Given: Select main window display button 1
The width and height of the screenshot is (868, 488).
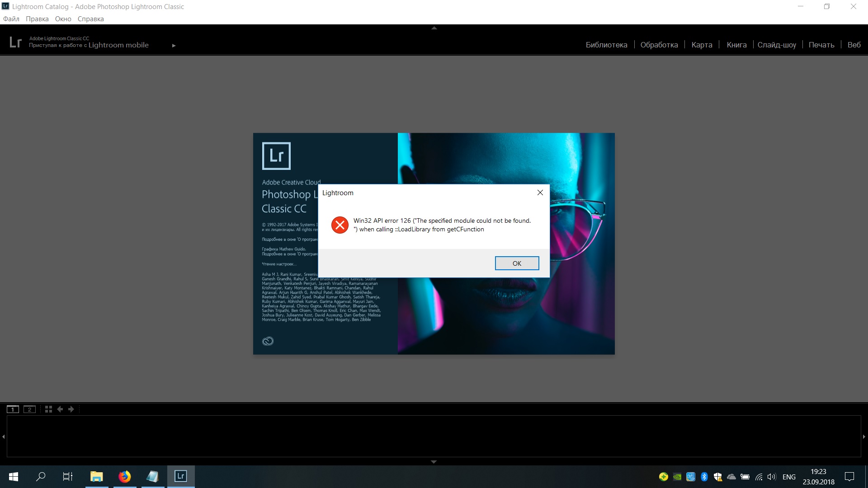Looking at the screenshot, I should point(13,409).
